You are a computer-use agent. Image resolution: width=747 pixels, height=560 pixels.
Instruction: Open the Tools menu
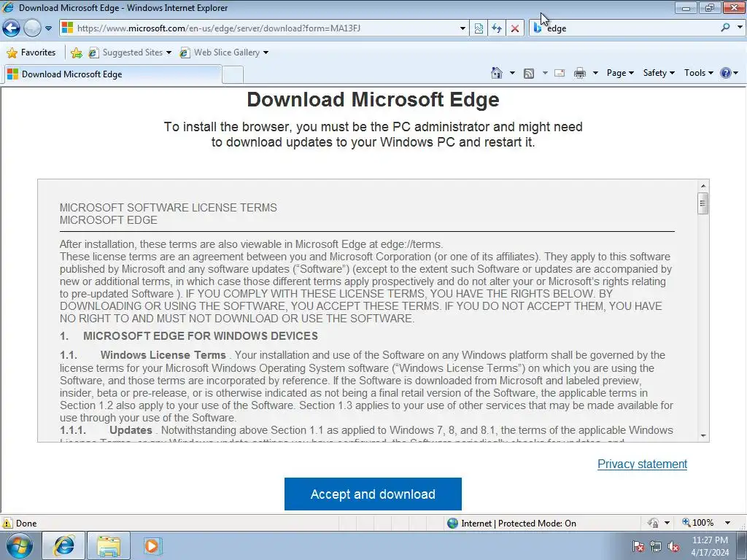coord(698,73)
